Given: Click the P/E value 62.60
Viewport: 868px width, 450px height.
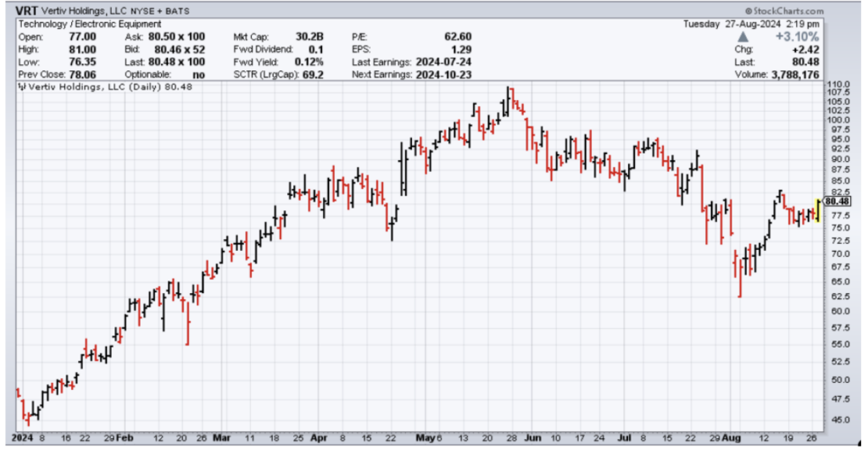Looking at the screenshot, I should pyautogui.click(x=458, y=37).
